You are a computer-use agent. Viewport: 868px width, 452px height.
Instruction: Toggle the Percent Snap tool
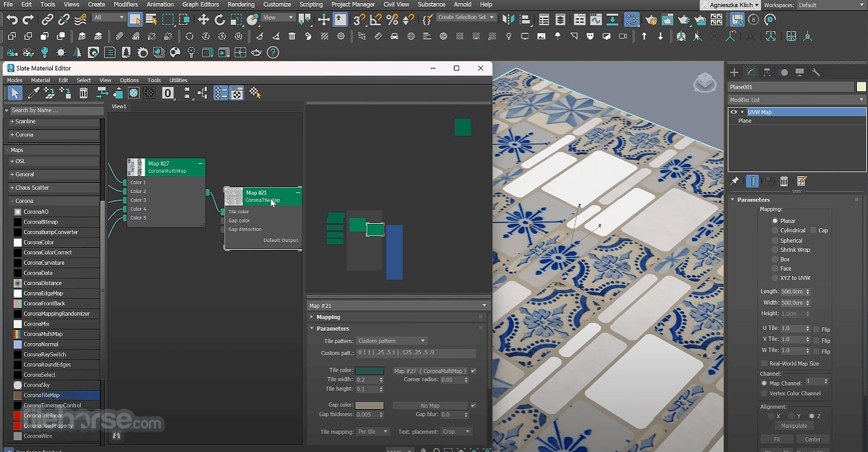(x=392, y=20)
